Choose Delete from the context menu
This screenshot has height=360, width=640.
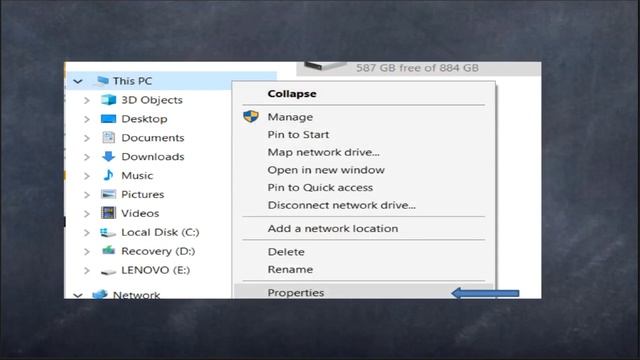(286, 252)
